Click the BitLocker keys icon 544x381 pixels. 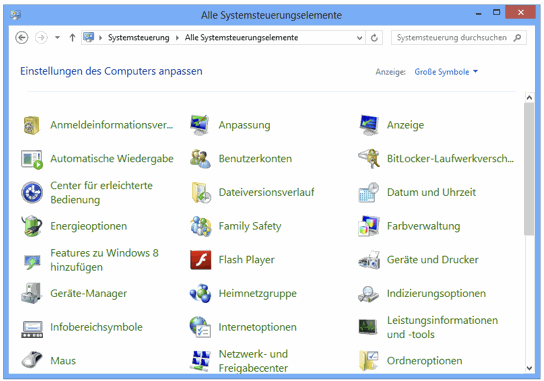click(x=368, y=159)
